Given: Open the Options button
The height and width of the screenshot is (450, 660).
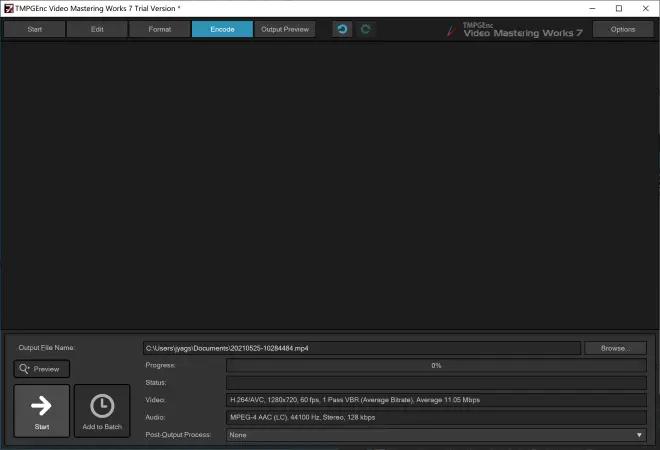Looking at the screenshot, I should [x=623, y=29].
